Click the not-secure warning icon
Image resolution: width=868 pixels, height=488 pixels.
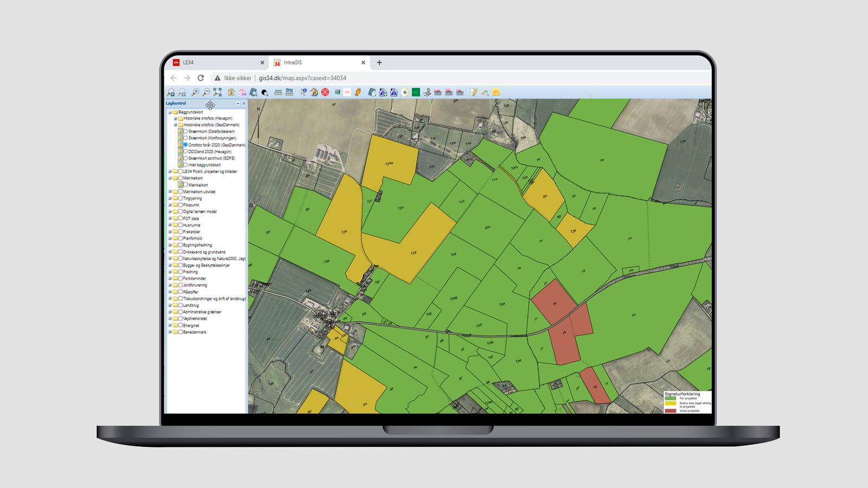tap(218, 78)
